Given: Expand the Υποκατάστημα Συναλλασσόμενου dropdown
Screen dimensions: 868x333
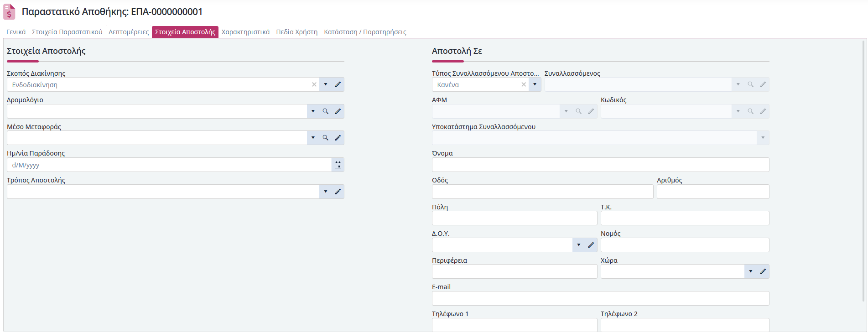Looking at the screenshot, I should 763,138.
